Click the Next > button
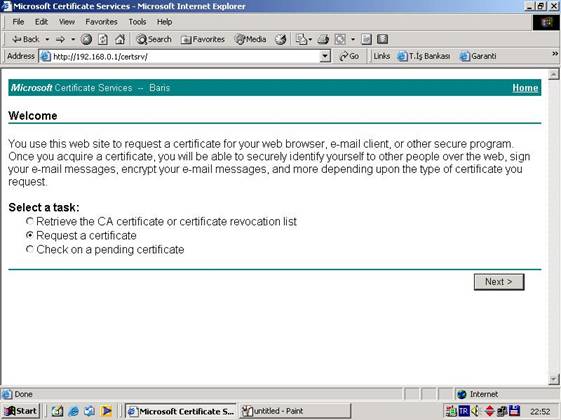Screen dimensions: 561x420 point(499,282)
